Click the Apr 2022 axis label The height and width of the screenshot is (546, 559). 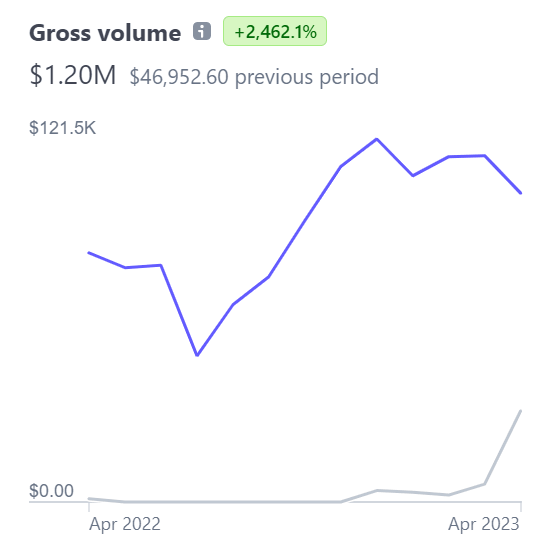click(x=125, y=524)
